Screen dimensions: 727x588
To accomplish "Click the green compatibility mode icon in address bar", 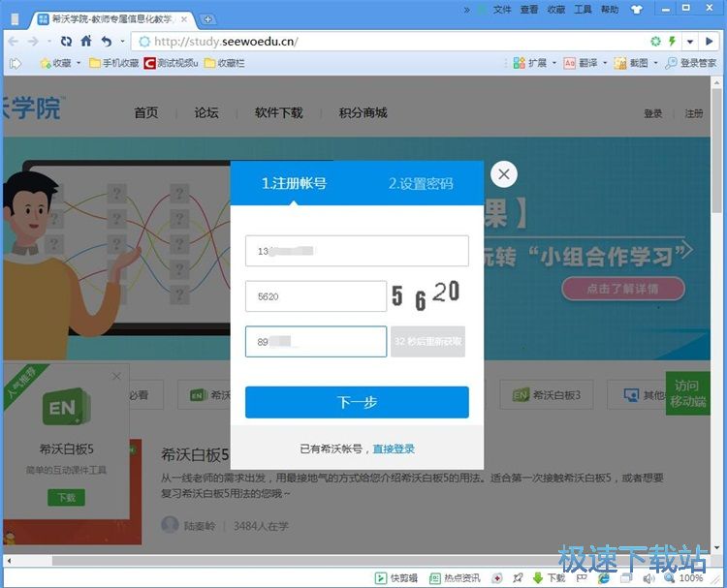I will click(x=655, y=42).
